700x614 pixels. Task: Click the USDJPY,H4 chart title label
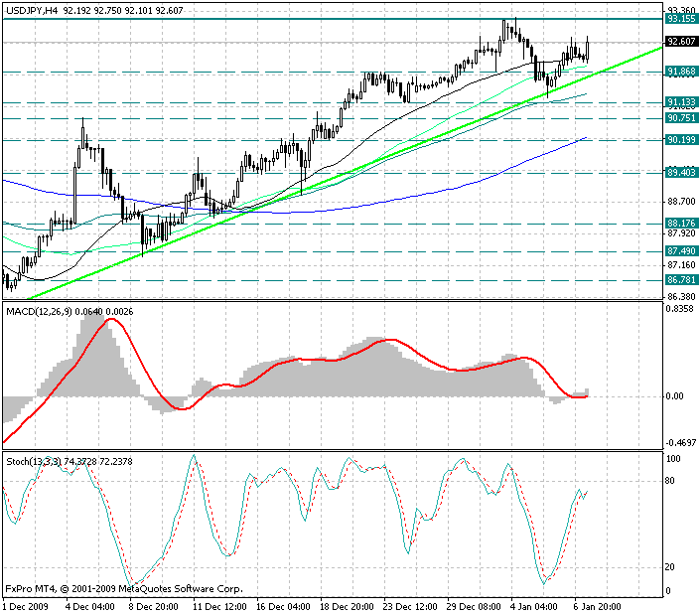[x=30, y=8]
